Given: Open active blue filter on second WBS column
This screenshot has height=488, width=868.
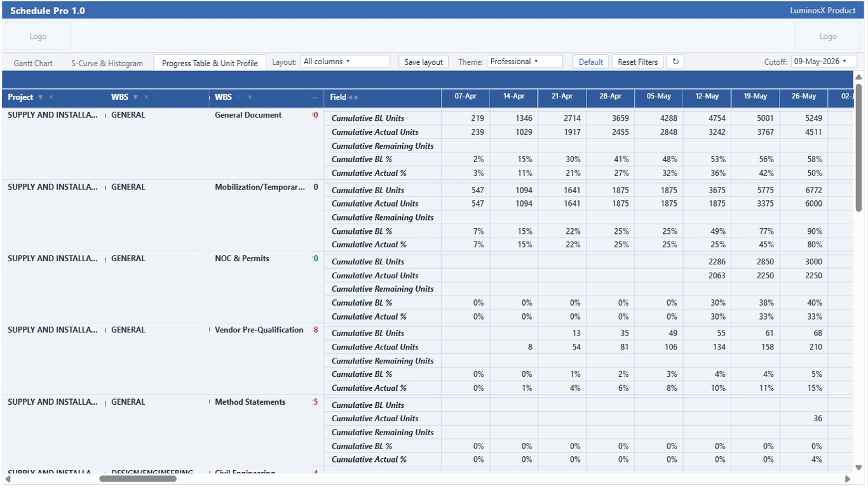Looking at the screenshot, I should tap(239, 97).
